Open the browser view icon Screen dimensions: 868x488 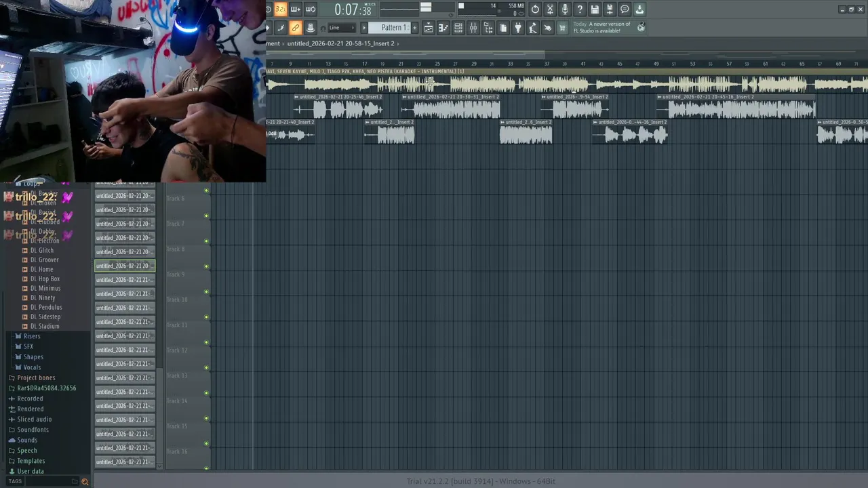point(488,28)
